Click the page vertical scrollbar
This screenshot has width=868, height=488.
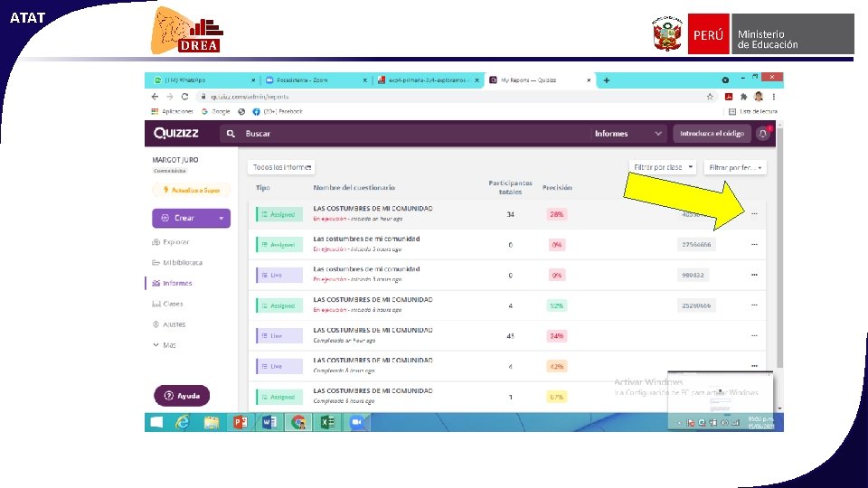coord(780,249)
